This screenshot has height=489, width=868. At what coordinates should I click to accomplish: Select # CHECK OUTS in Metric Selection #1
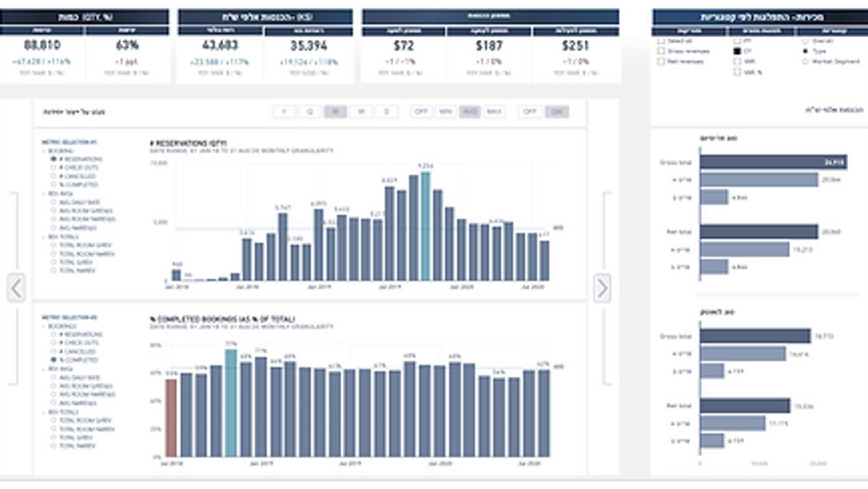tap(54, 168)
